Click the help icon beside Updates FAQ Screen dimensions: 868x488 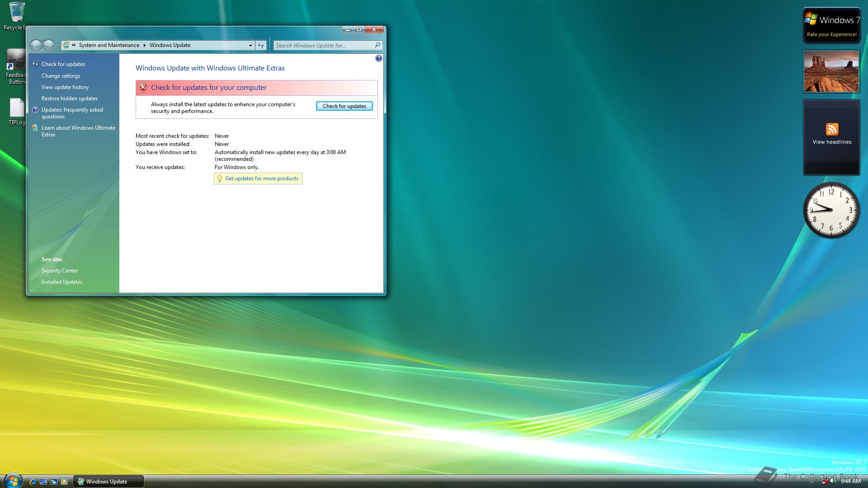pyautogui.click(x=35, y=110)
